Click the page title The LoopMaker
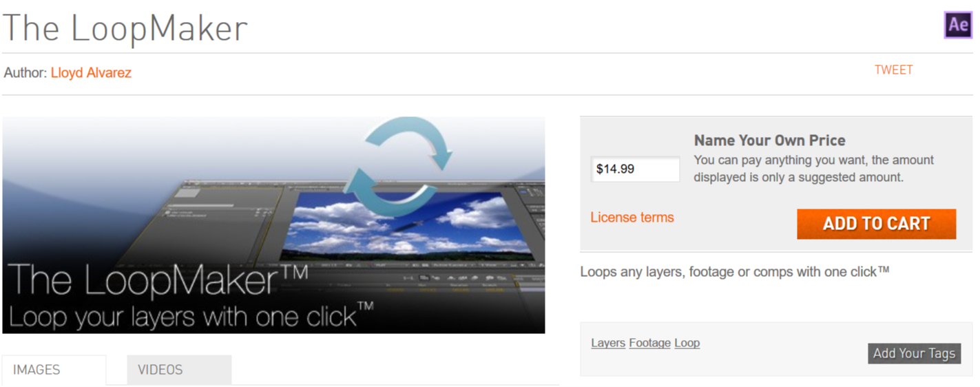Image resolution: width=980 pixels, height=387 pixels. tap(125, 28)
